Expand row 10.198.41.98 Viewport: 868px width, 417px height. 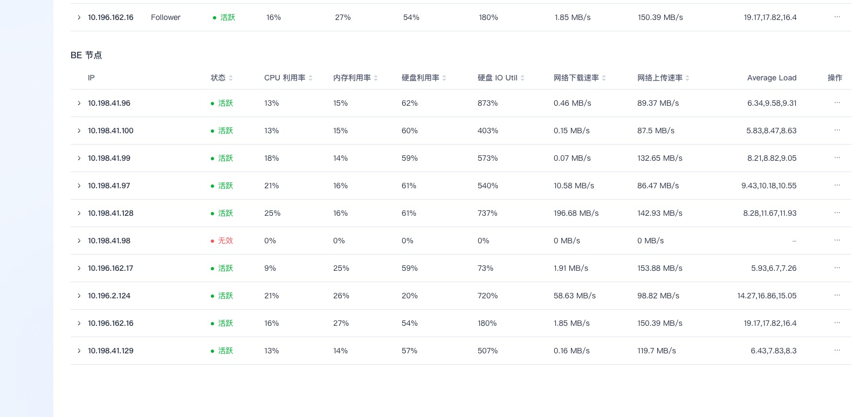coord(79,241)
